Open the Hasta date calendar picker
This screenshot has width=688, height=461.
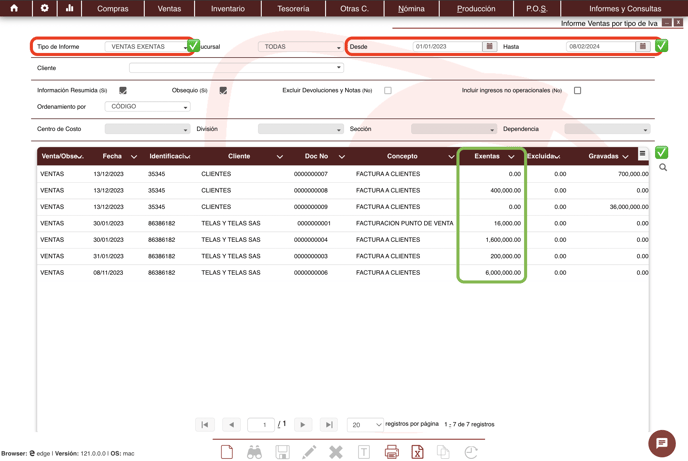tap(642, 46)
